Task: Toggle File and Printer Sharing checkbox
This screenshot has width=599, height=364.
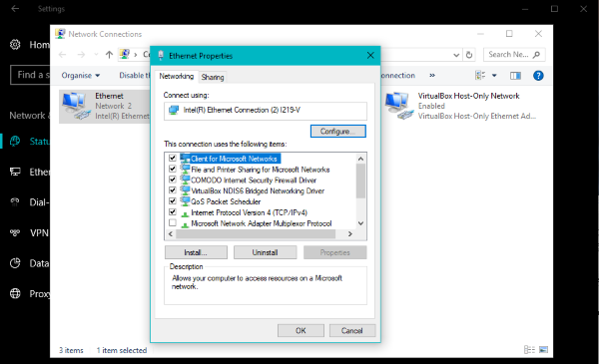Action: pos(173,169)
